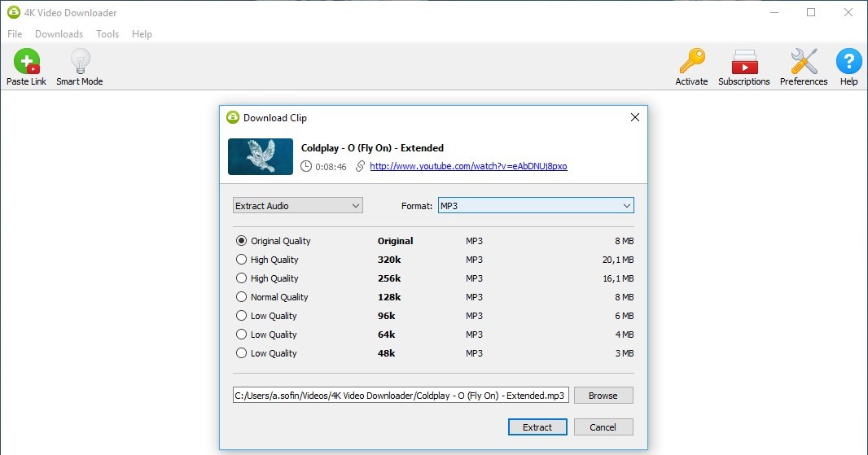This screenshot has width=868, height=455.
Task: Click the 128k bitrate label
Action: pos(389,297)
